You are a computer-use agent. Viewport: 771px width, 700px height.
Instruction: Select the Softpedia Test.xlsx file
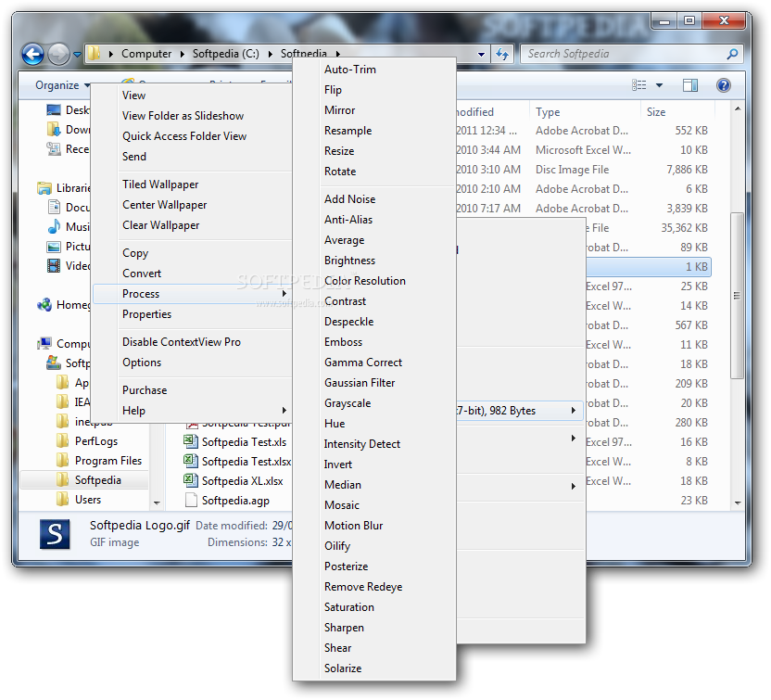click(x=237, y=462)
